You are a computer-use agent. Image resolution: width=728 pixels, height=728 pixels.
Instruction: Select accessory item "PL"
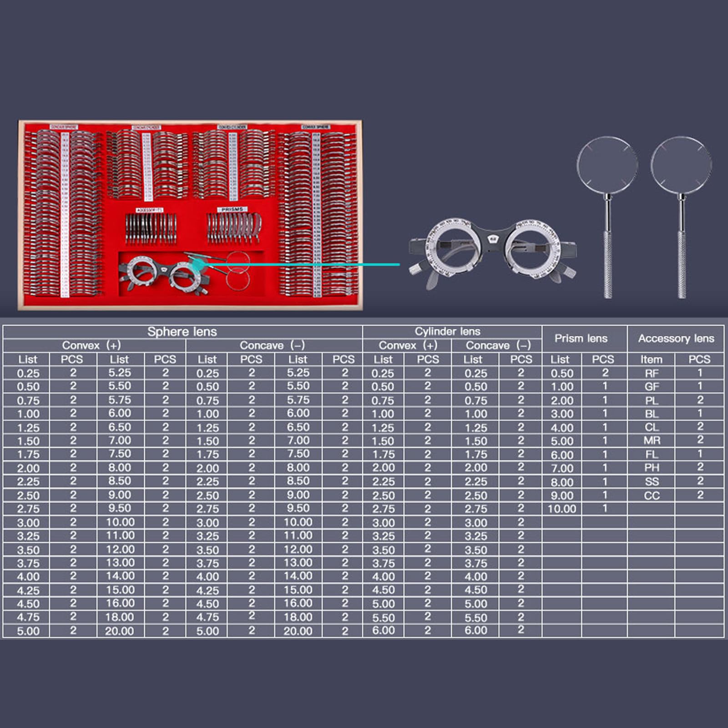(x=652, y=400)
